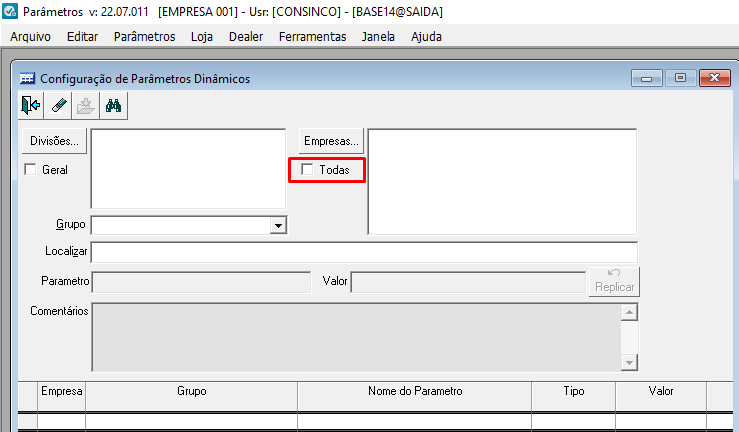Open the Dealer menu

click(246, 36)
